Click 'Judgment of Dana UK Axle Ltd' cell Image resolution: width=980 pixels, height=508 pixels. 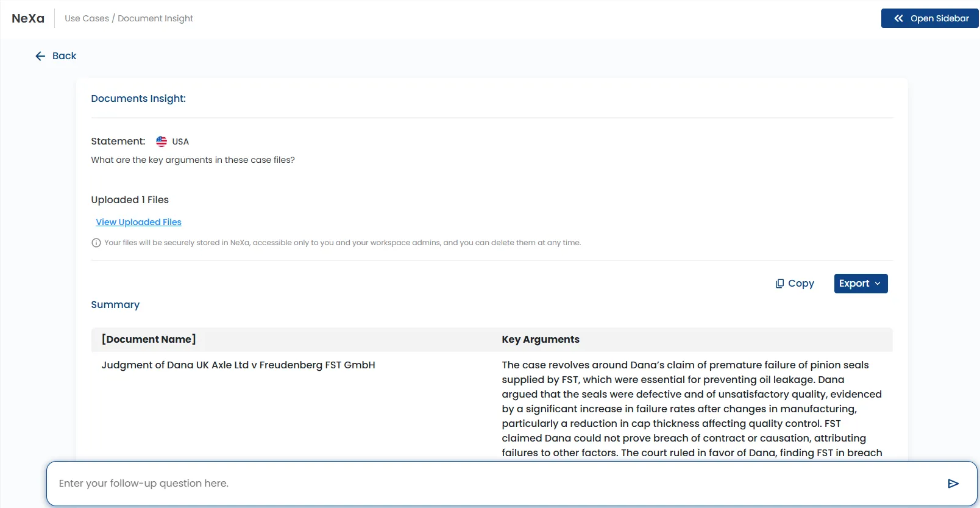pyautogui.click(x=238, y=365)
